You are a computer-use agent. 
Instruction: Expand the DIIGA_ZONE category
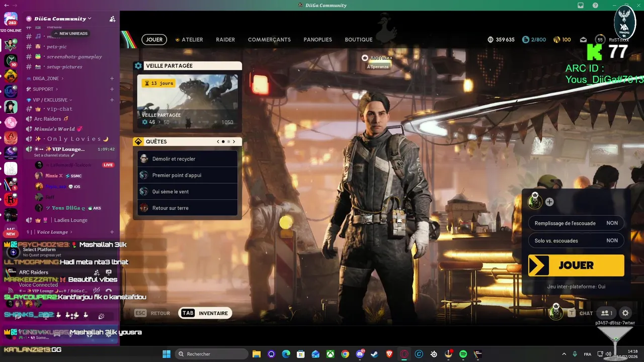tap(45, 78)
